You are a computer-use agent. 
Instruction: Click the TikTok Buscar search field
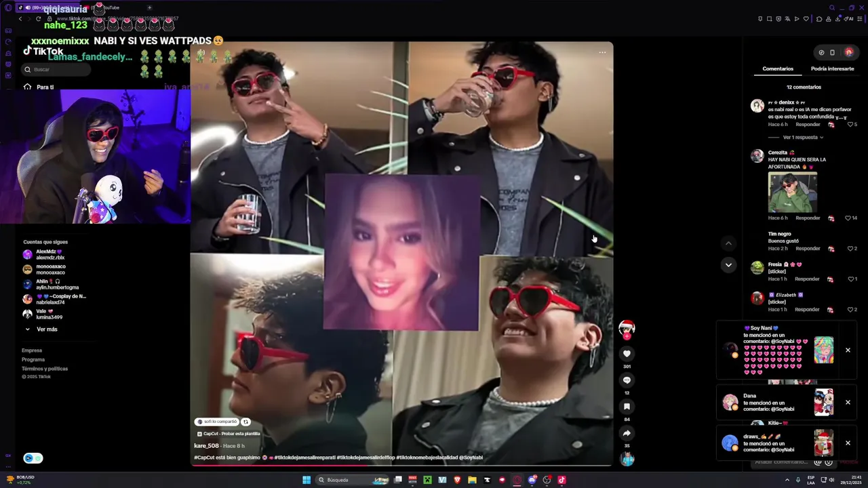57,69
